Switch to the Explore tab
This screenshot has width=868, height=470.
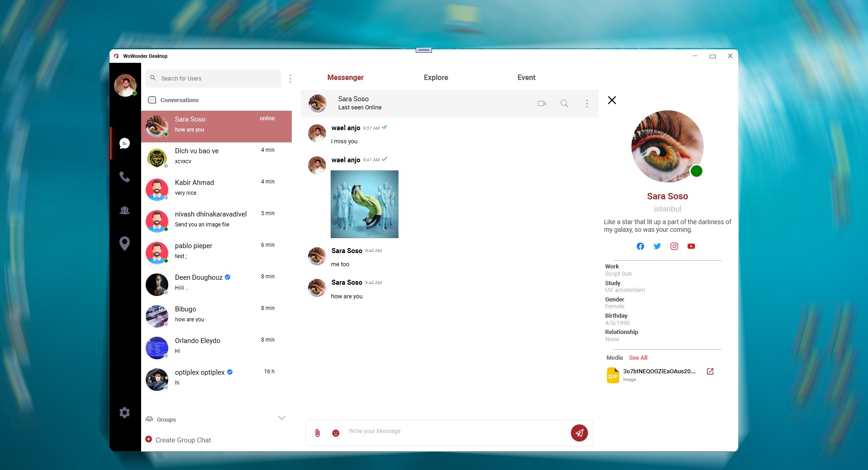[x=436, y=78]
